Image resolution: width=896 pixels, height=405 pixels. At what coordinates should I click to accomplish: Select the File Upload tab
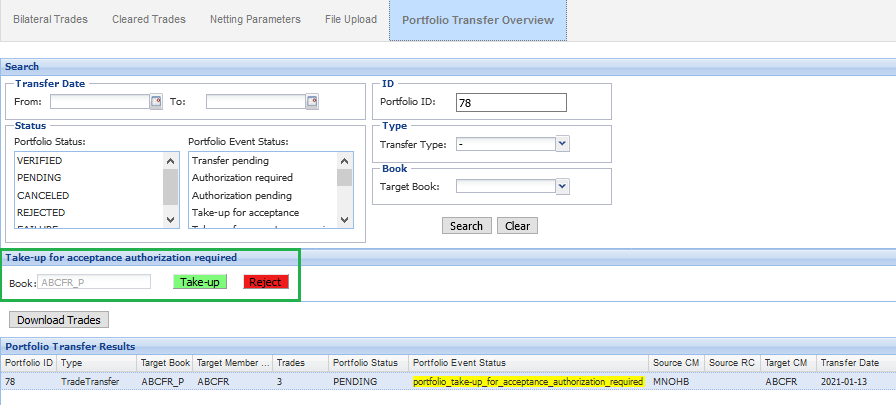pos(351,19)
